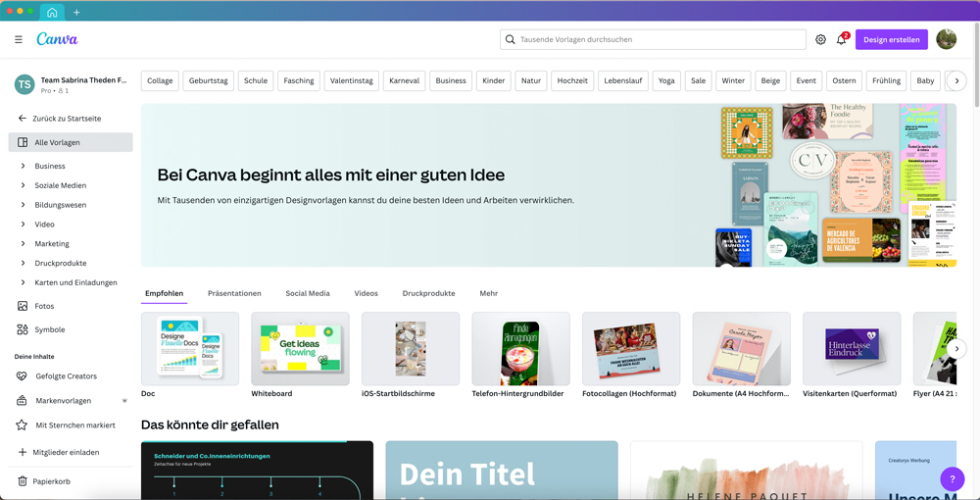Open the hamburger main menu
980x500 pixels.
[x=18, y=40]
